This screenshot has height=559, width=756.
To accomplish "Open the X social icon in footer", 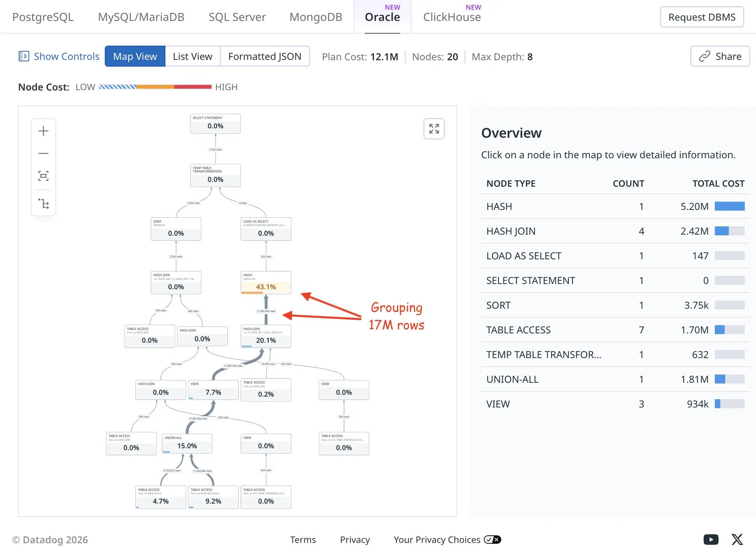I will [737, 539].
